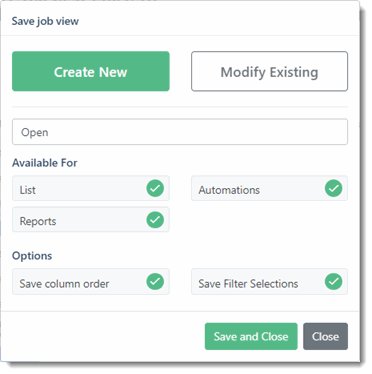The width and height of the screenshot is (372, 374).
Task: Click the checkmark icon for Save Filter Selections
Action: 334,282
